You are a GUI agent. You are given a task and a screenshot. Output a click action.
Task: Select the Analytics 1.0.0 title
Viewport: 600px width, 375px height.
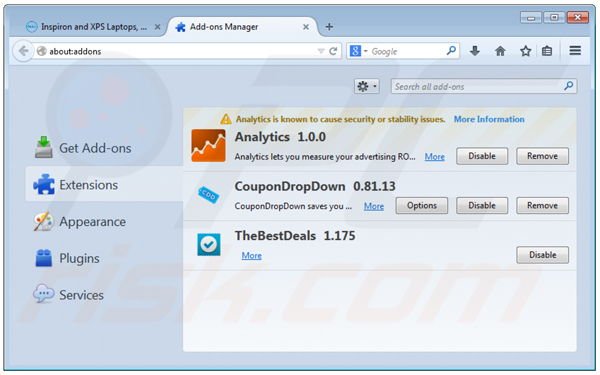280,137
